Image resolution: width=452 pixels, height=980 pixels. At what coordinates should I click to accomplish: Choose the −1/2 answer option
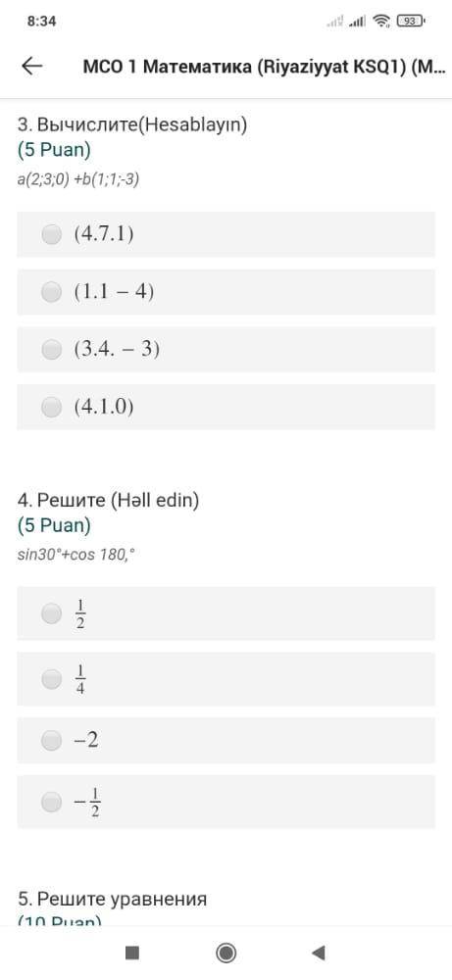click(226, 802)
